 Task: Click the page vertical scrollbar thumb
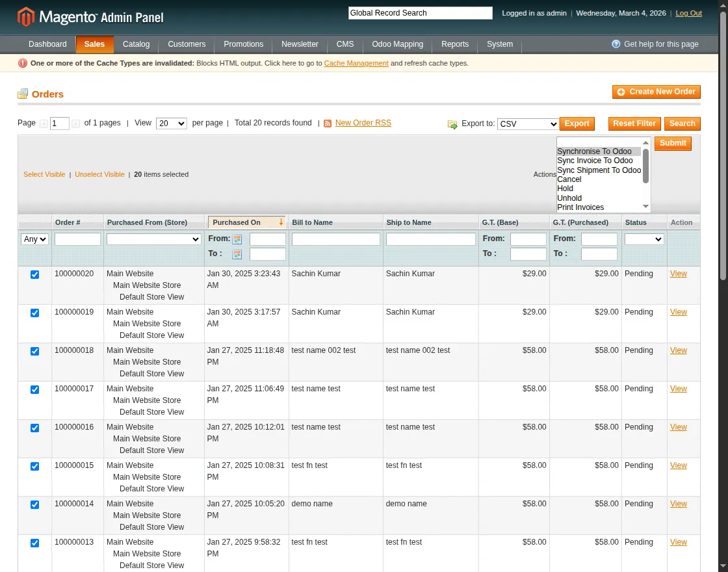(x=723, y=146)
